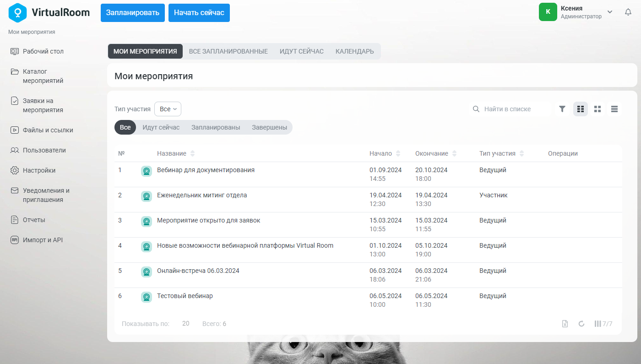
Task: Click the Ксения user avatar
Action: pyautogui.click(x=548, y=12)
